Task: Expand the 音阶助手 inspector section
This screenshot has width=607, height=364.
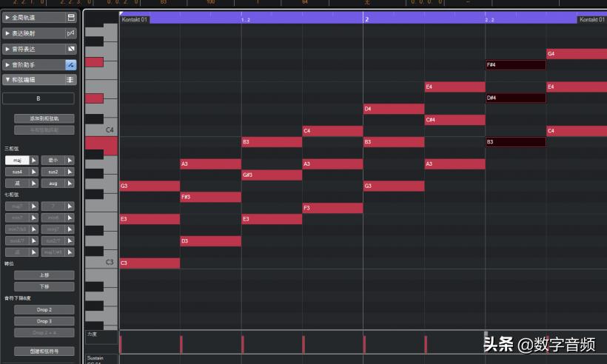Action: tap(7, 65)
